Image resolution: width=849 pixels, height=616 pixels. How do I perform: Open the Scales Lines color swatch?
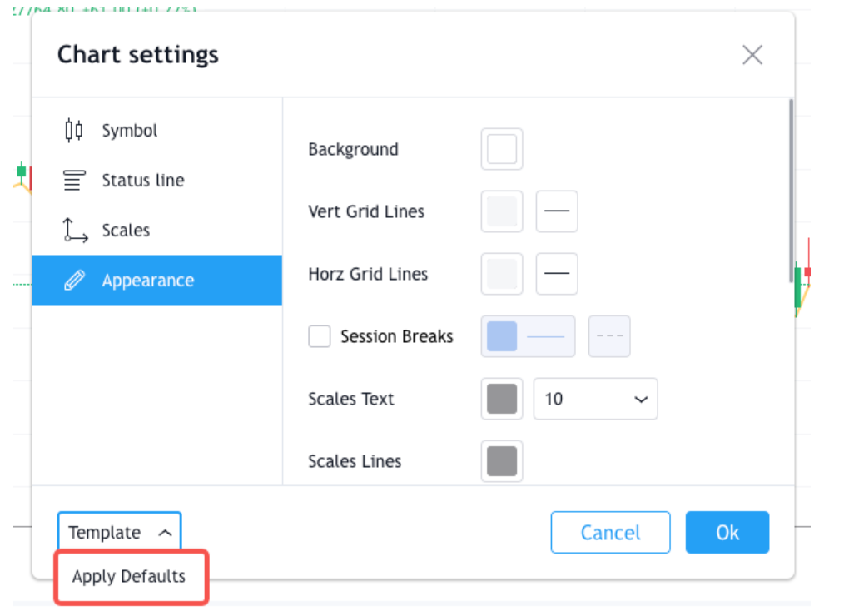[502, 461]
